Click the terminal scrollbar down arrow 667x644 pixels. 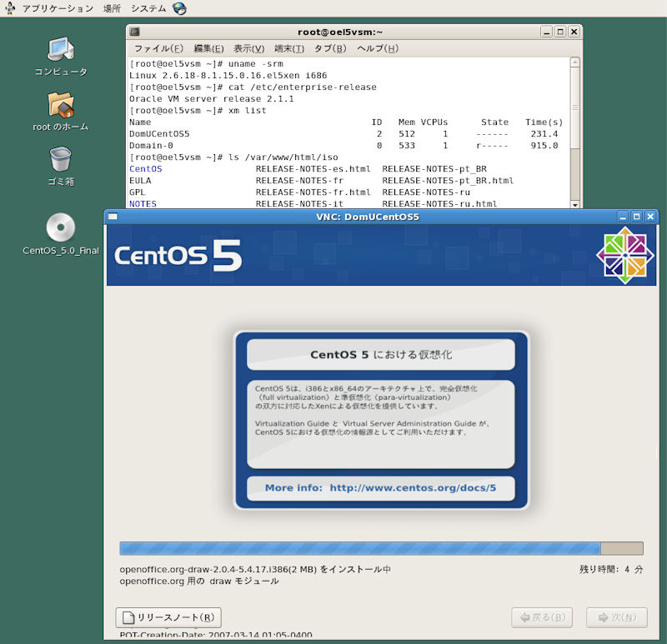tap(575, 204)
